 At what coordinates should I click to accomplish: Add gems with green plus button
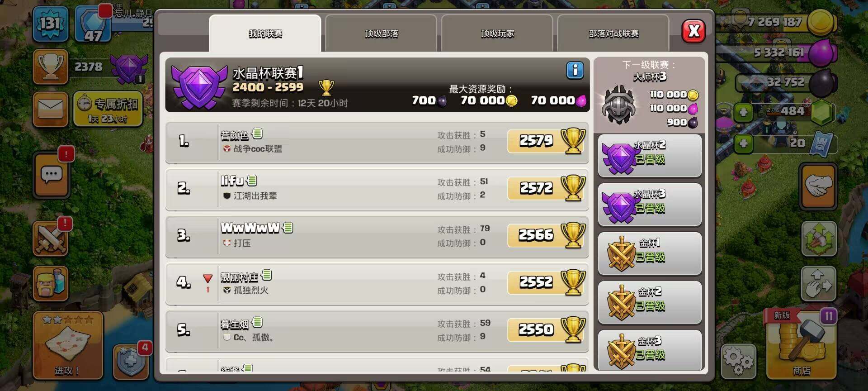click(743, 112)
